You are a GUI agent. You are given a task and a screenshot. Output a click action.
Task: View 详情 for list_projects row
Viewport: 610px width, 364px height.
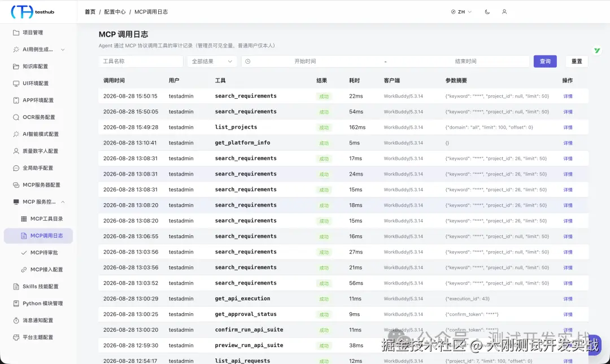[x=568, y=127]
